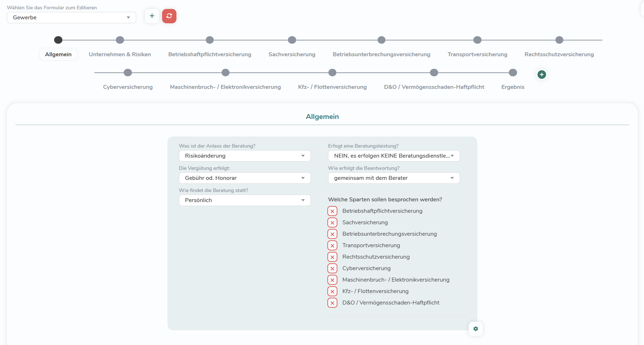Open the Gebühr od. Honorar dropdown
Image resolution: width=644 pixels, height=345 pixels.
pyautogui.click(x=245, y=178)
